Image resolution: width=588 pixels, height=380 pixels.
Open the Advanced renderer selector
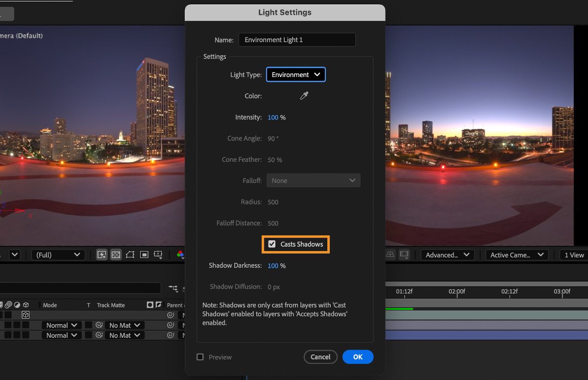(447, 254)
